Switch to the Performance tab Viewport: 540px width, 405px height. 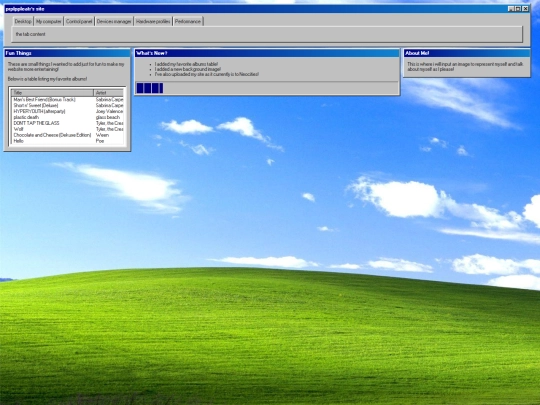click(188, 21)
